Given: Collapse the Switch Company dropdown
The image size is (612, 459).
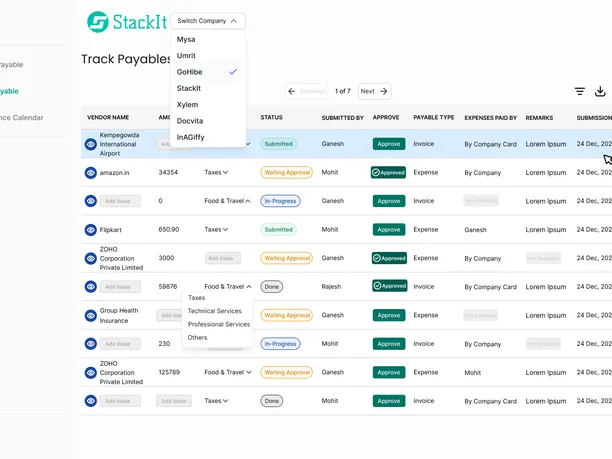Looking at the screenshot, I should (x=208, y=21).
